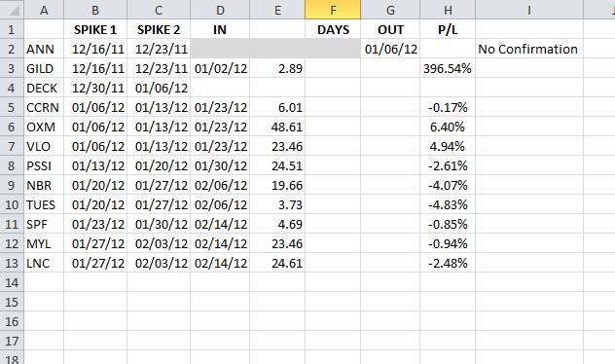Select the GILD ticker cell
This screenshot has width=615, height=364.
(x=44, y=68)
